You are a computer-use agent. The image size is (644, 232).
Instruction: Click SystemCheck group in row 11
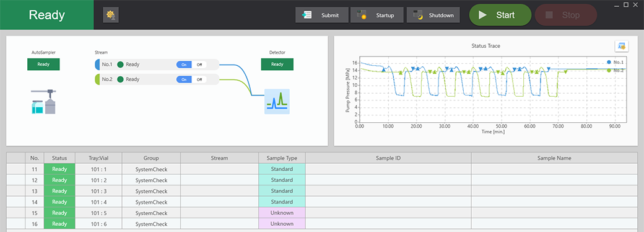pos(151,169)
